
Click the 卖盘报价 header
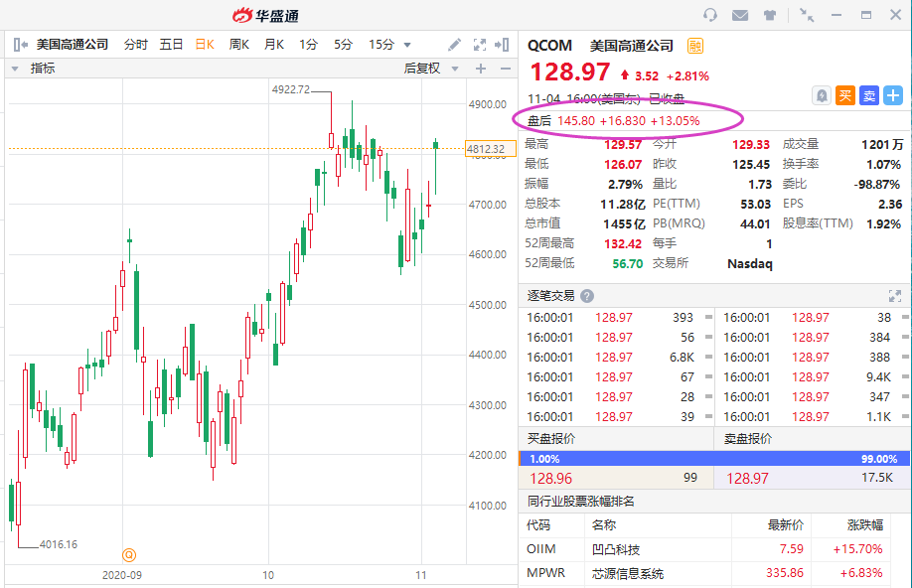(747, 439)
